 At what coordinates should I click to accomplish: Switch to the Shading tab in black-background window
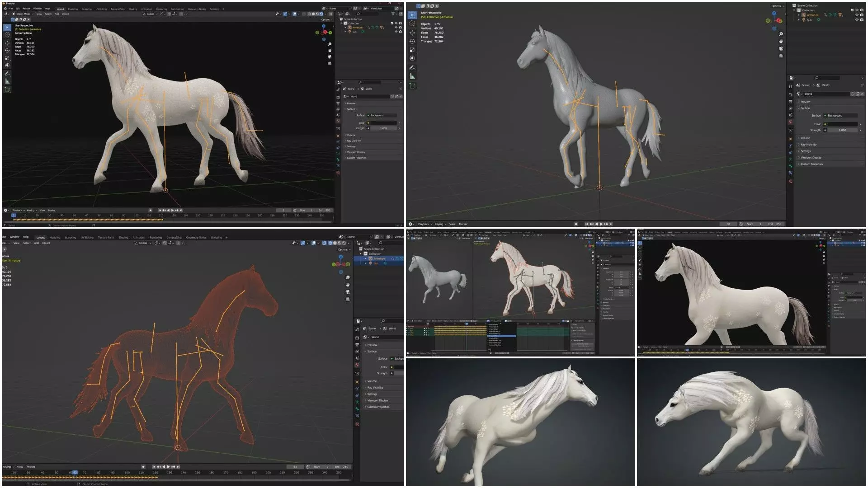tap(132, 9)
